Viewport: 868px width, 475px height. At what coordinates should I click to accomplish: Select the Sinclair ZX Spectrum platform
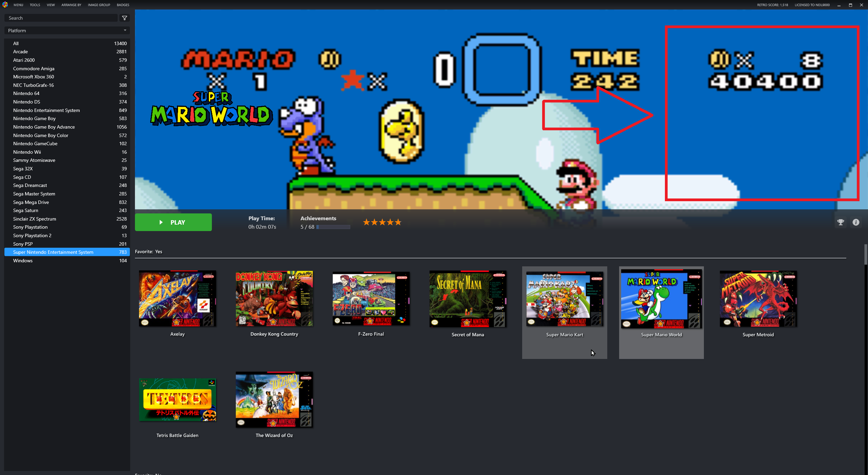[x=67, y=219]
